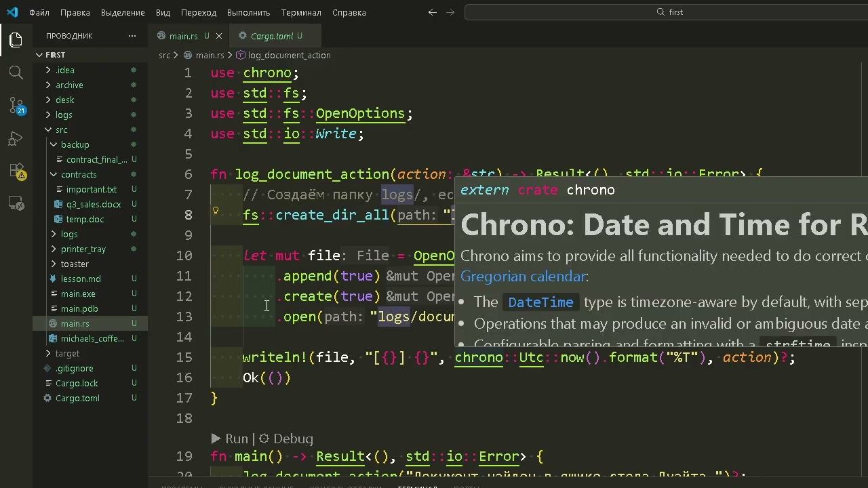This screenshot has width=868, height=488.
Task: Expand the .idea folder
Action: tap(48, 70)
